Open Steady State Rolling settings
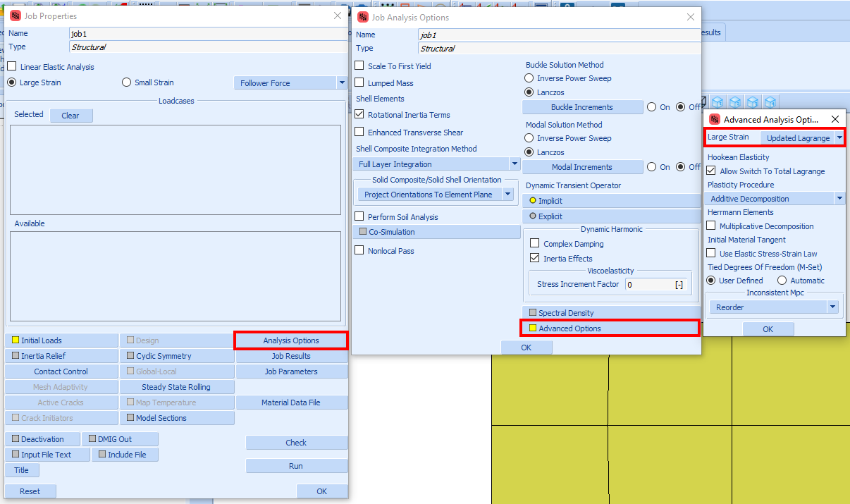Screen dimensions: 850x504 [177, 387]
